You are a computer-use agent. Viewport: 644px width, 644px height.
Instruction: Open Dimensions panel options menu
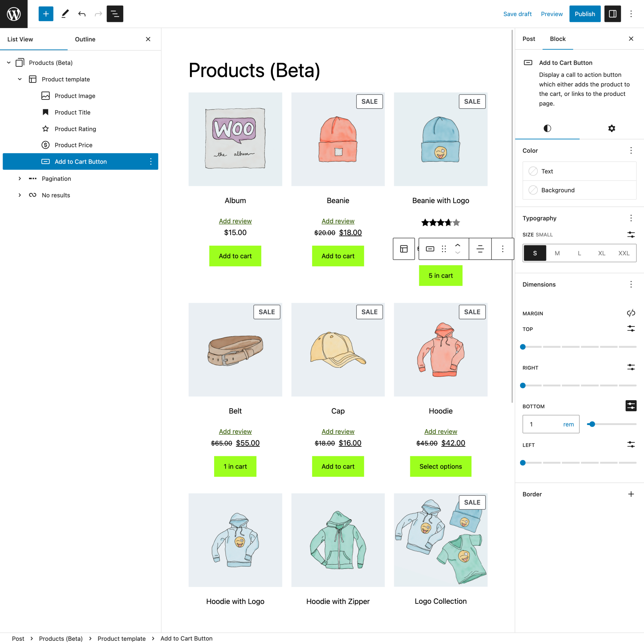pos(631,284)
